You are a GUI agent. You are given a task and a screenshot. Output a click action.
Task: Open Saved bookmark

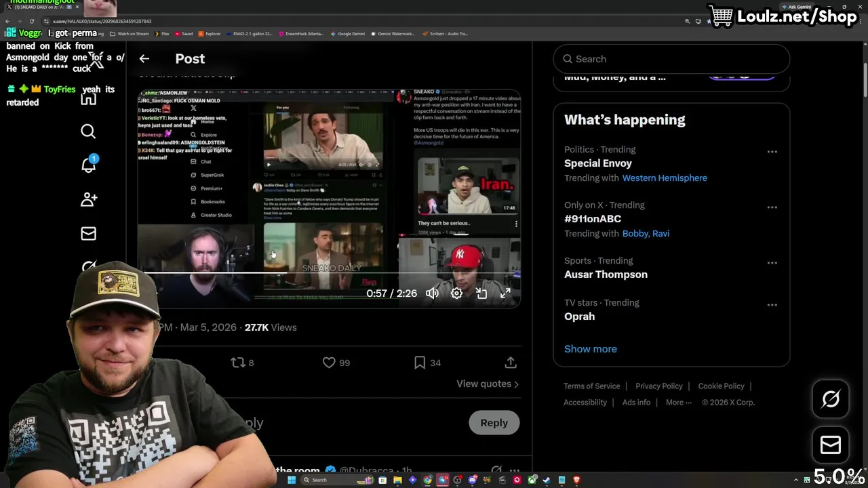pyautogui.click(x=184, y=33)
